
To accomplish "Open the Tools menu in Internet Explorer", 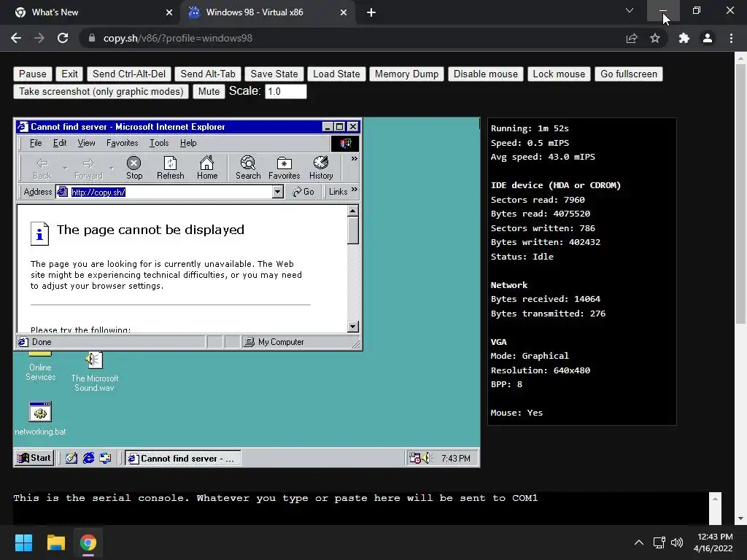I will pos(159,143).
